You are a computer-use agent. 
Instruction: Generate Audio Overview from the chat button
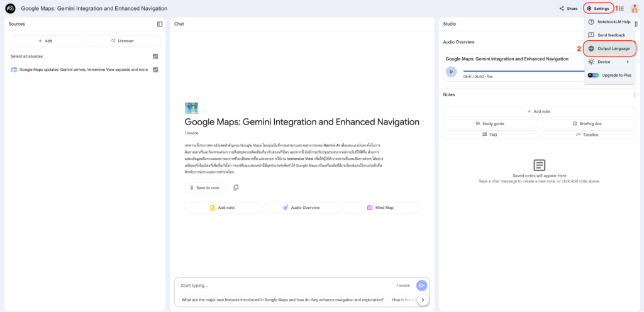point(302,208)
